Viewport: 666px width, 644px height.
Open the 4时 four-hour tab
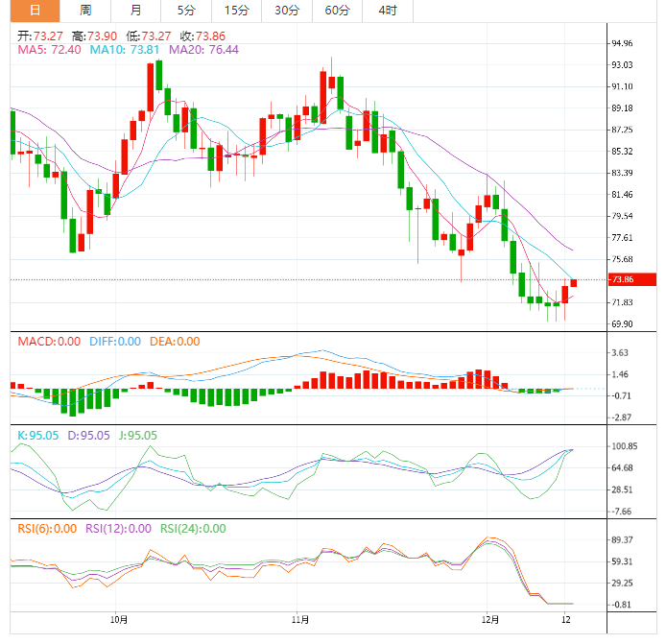click(388, 11)
